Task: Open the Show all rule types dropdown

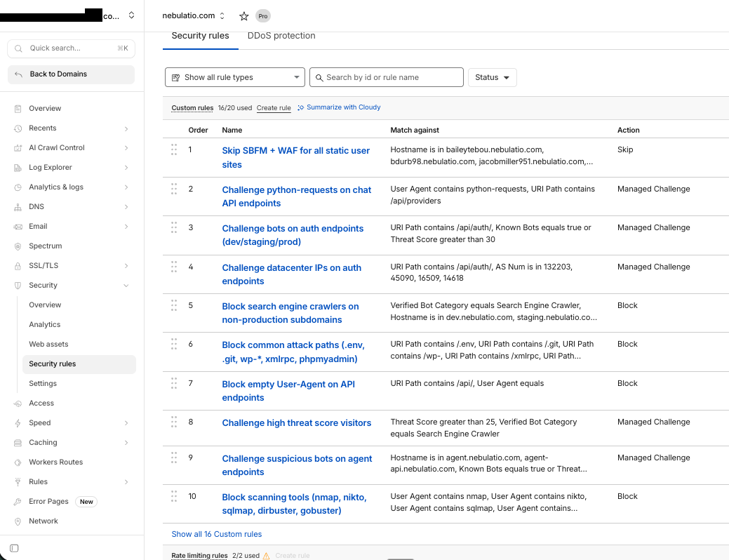Action: [234, 77]
